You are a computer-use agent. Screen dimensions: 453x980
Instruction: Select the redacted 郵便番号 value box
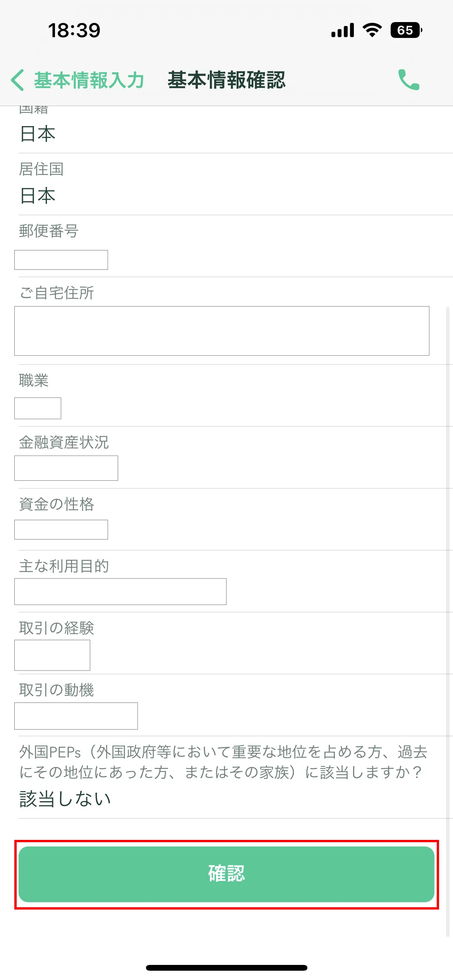pos(61,260)
